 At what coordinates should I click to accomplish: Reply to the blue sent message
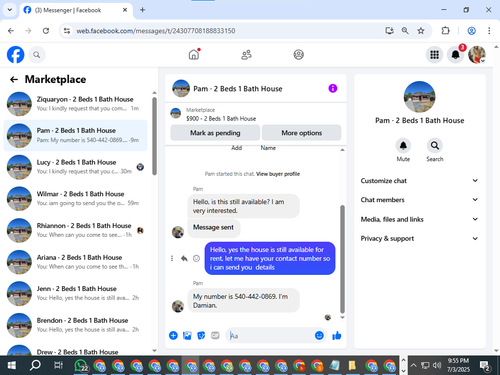pos(184,258)
